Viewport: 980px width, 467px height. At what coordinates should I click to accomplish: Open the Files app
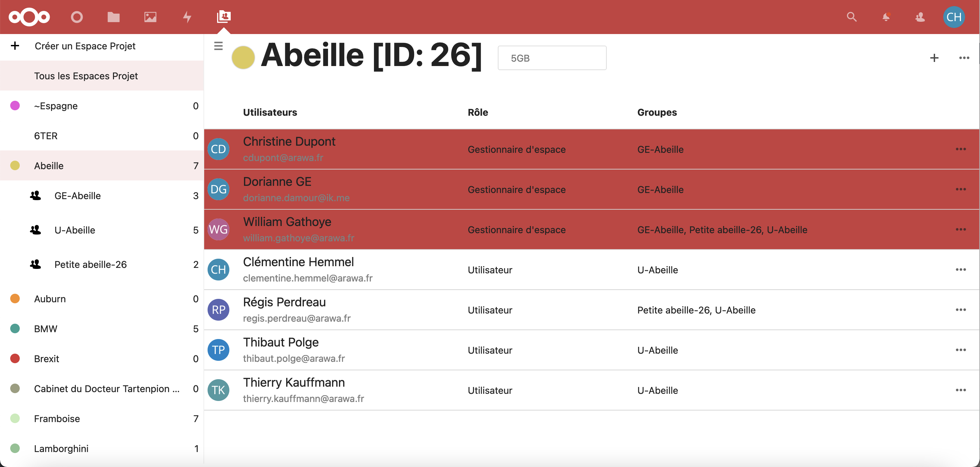pyautogui.click(x=113, y=17)
